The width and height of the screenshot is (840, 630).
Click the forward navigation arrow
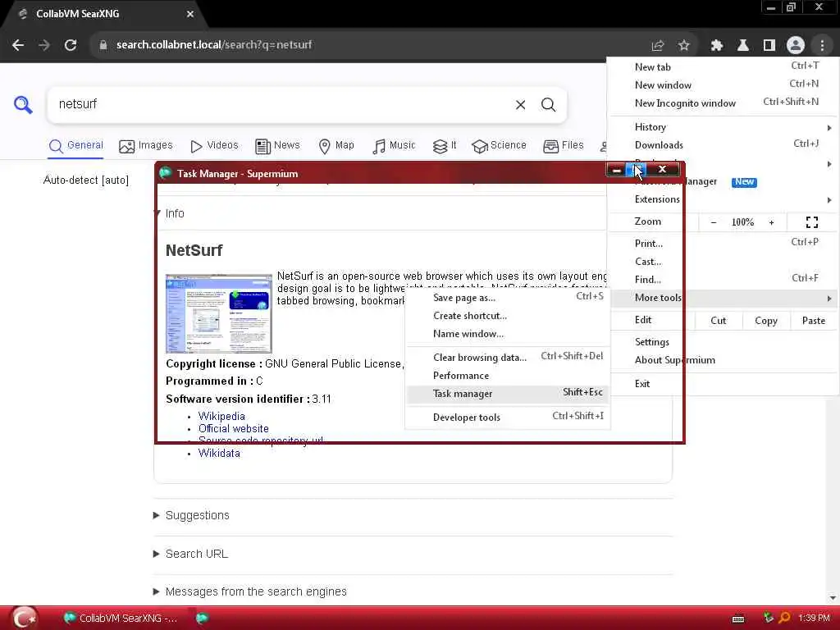[44, 45]
